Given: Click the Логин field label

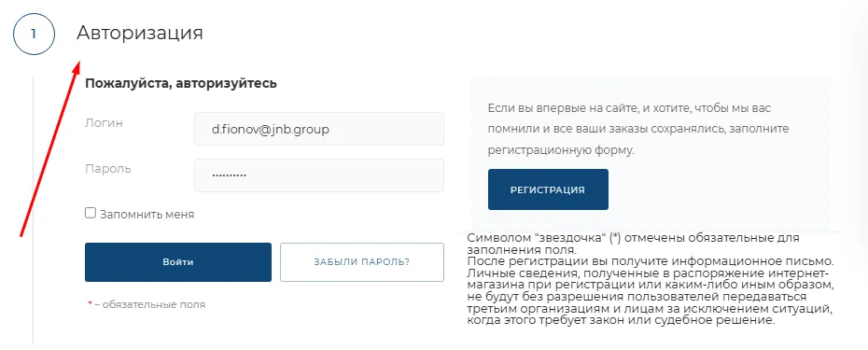Looking at the screenshot, I should [105, 123].
